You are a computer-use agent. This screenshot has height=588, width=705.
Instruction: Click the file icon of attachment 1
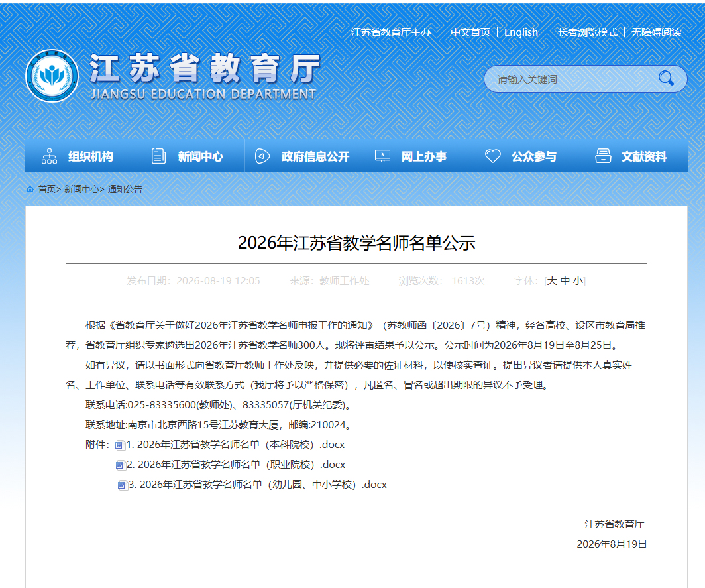click(119, 445)
